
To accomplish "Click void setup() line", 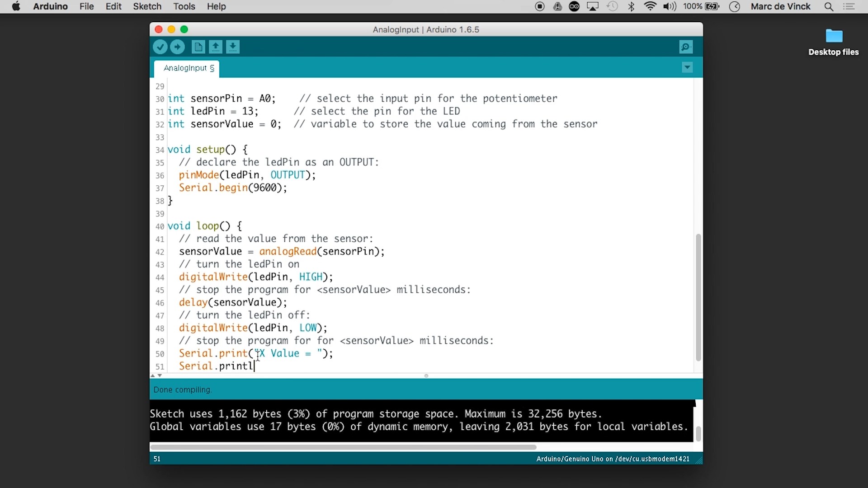I will click(208, 150).
